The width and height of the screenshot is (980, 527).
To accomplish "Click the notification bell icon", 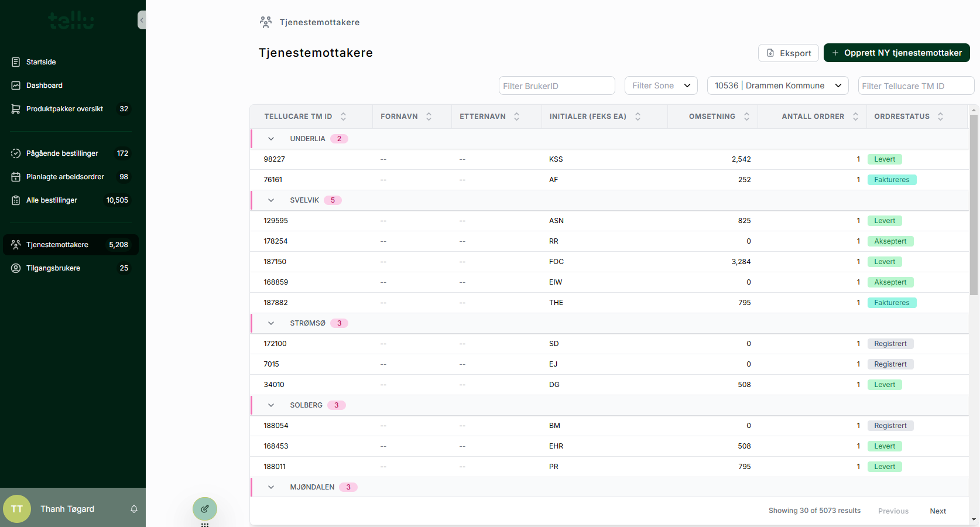I will [x=134, y=509].
